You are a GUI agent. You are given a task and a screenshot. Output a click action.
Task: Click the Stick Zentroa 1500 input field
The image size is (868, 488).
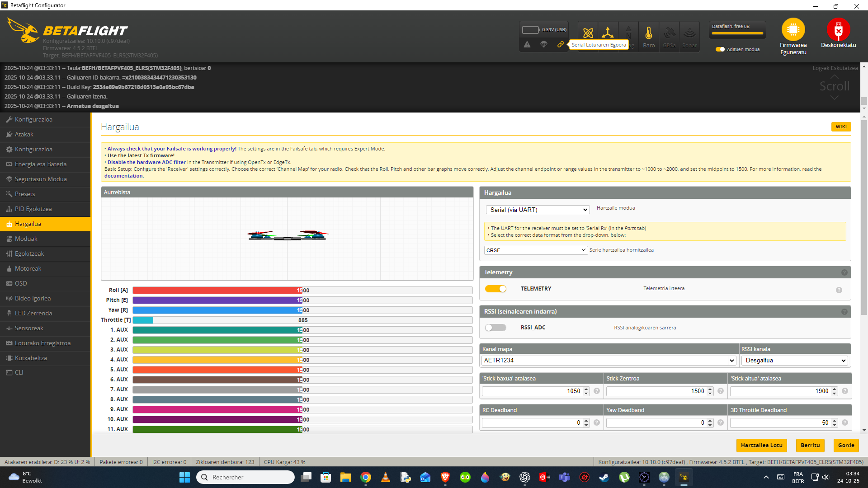coord(656,391)
